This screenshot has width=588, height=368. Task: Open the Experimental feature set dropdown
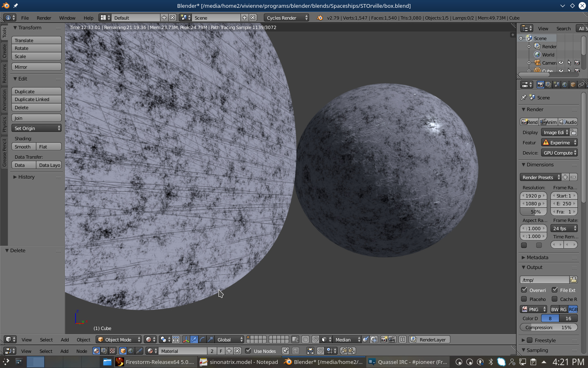coord(559,142)
